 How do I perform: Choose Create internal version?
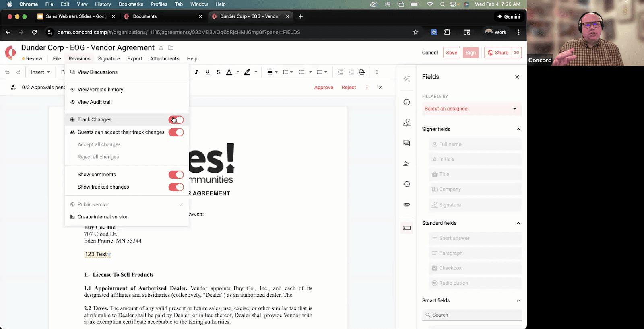(x=127, y=217)
